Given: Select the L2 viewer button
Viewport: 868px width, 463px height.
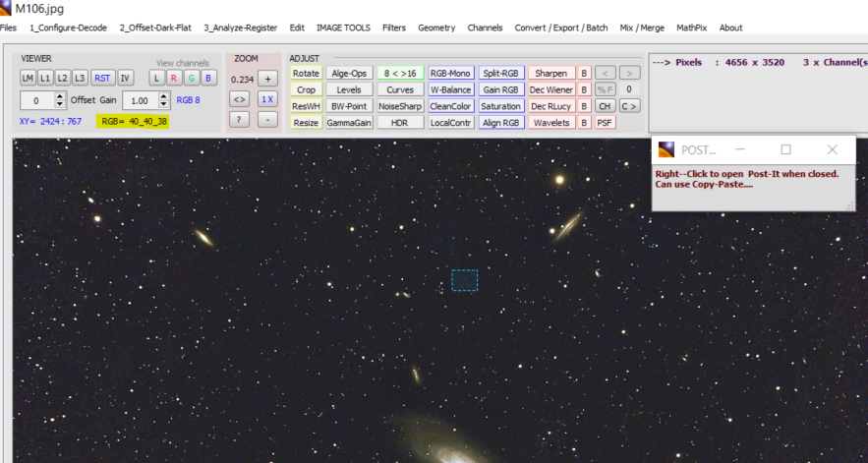Looking at the screenshot, I should click(63, 78).
